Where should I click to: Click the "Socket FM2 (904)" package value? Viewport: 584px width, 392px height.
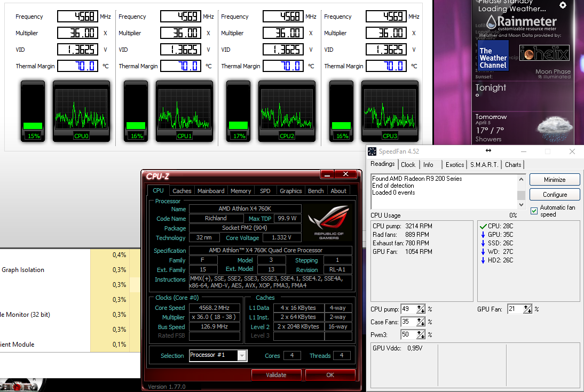244,228
